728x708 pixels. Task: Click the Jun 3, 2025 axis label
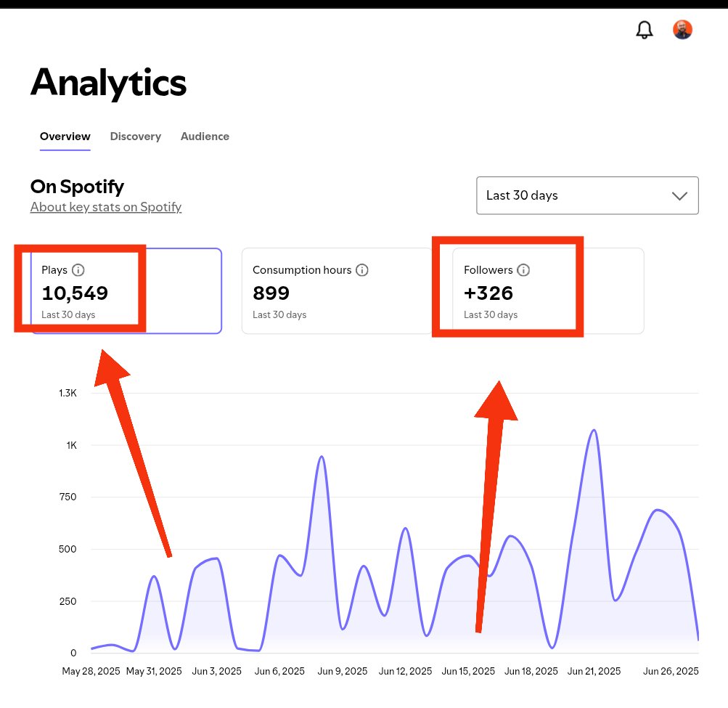(x=217, y=671)
